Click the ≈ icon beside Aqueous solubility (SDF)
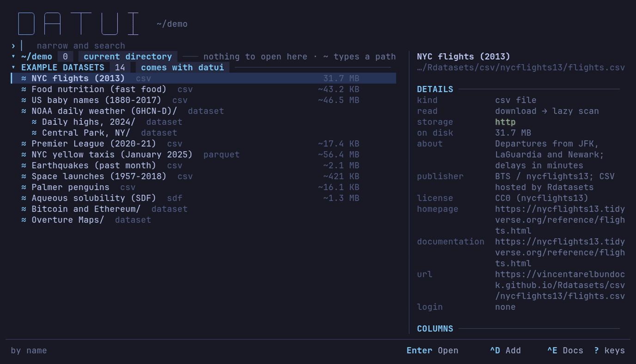Viewport: 636px width, 364px height. click(24, 198)
